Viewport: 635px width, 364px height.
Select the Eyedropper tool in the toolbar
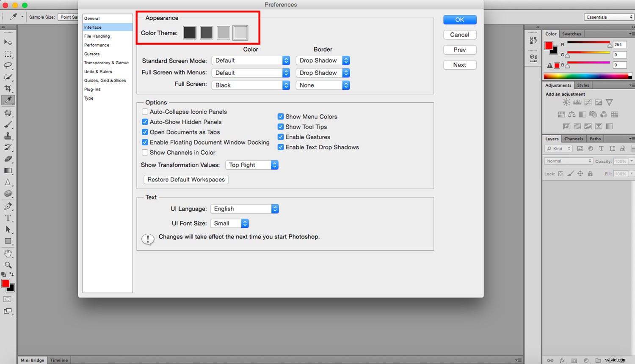(x=8, y=100)
